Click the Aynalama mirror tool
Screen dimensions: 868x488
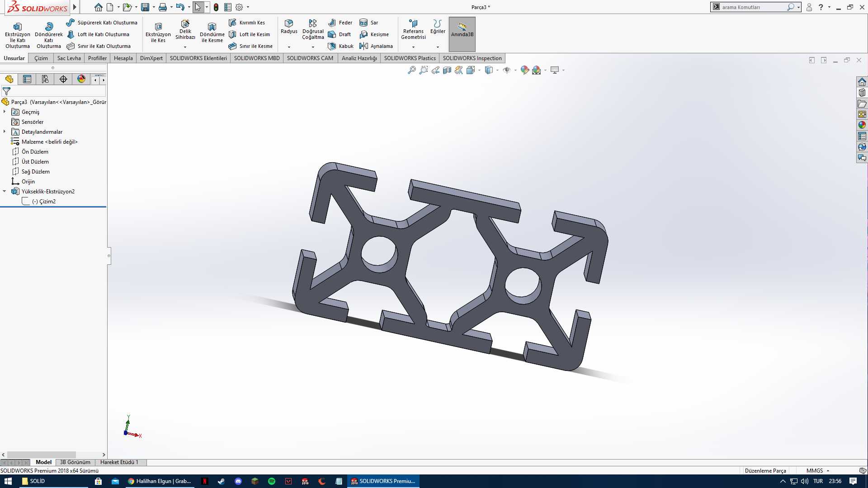(376, 46)
